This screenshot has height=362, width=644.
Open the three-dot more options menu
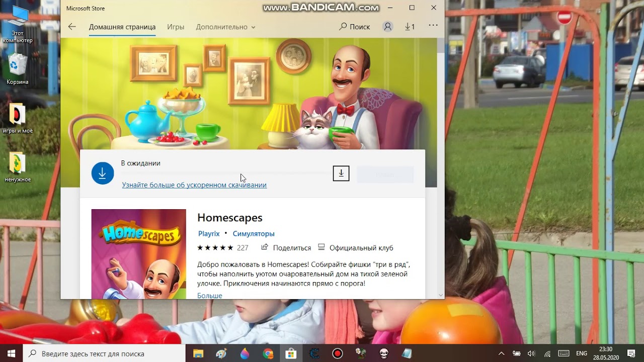(433, 25)
